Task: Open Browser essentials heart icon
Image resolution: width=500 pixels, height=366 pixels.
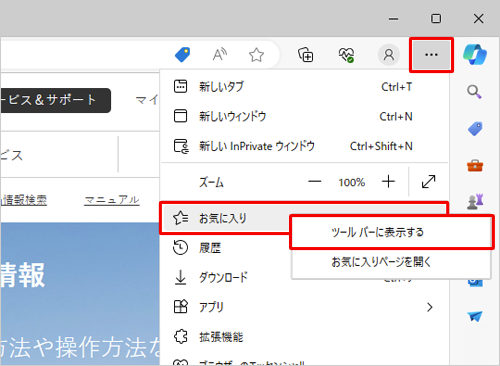Action: click(346, 55)
